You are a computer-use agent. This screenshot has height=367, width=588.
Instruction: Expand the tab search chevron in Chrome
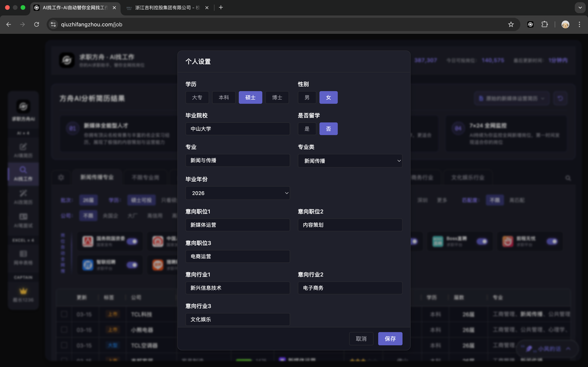579,8
